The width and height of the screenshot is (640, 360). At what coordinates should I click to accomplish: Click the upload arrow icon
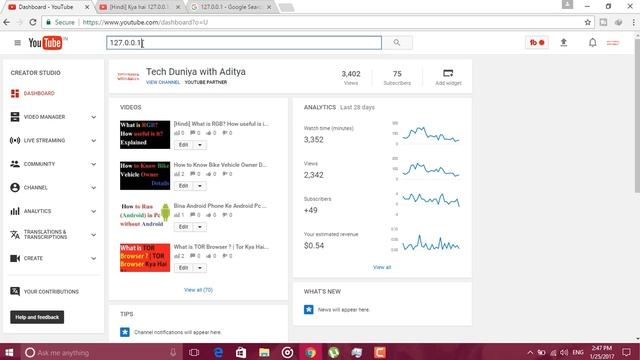pos(564,42)
